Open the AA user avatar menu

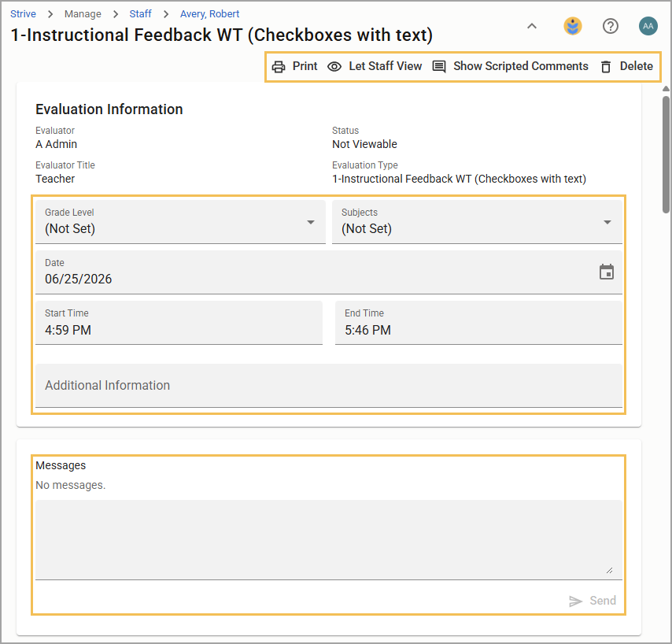(x=648, y=26)
